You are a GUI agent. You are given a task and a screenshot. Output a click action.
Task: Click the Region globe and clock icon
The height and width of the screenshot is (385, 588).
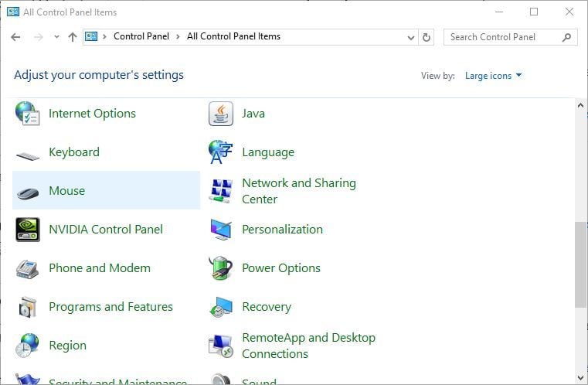tap(27, 346)
